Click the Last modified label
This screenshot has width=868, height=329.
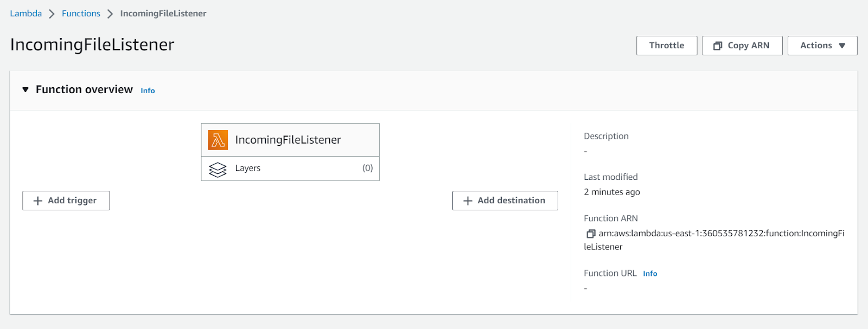tap(611, 177)
